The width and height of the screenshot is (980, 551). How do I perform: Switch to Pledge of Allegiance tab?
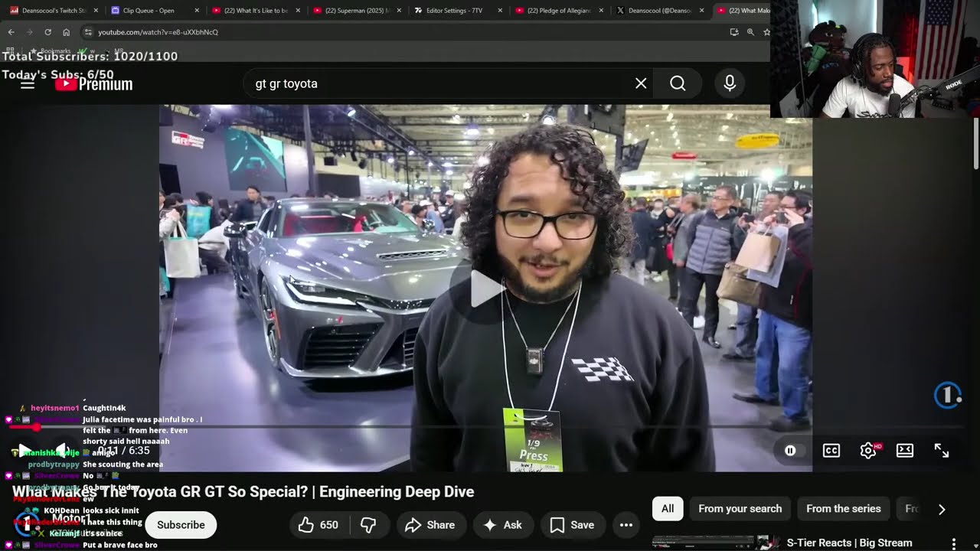[x=557, y=11]
